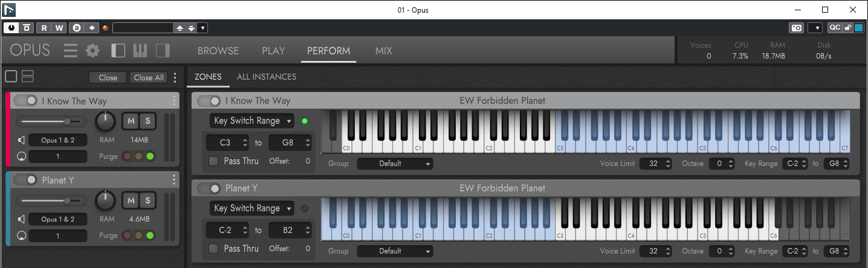Open Key Switch Range dropdown for I Know The Way
Screen dimensions: 868x268
pos(252,121)
